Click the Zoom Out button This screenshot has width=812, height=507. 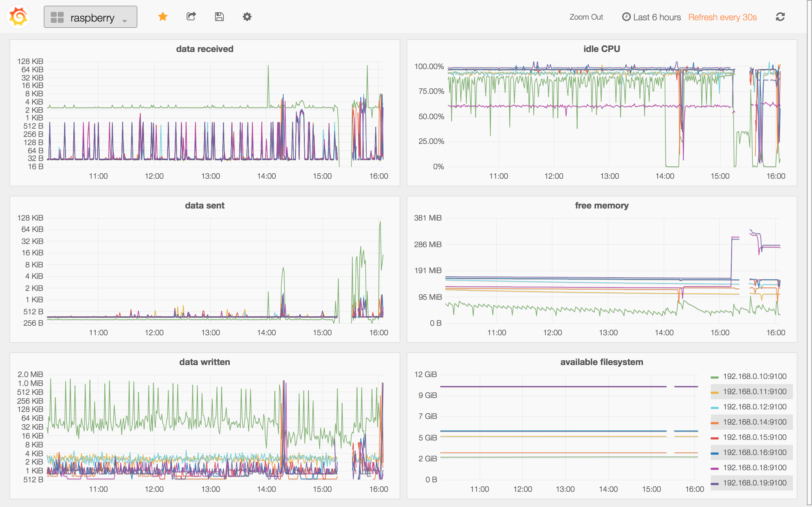[x=586, y=17]
